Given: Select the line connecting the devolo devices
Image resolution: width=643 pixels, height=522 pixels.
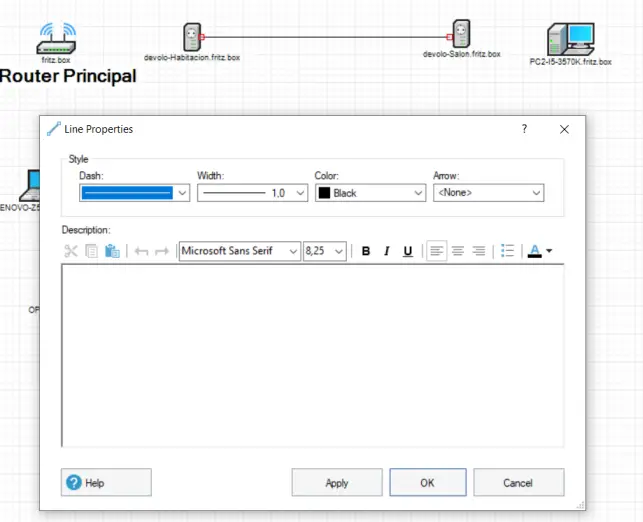Looking at the screenshot, I should (326, 37).
